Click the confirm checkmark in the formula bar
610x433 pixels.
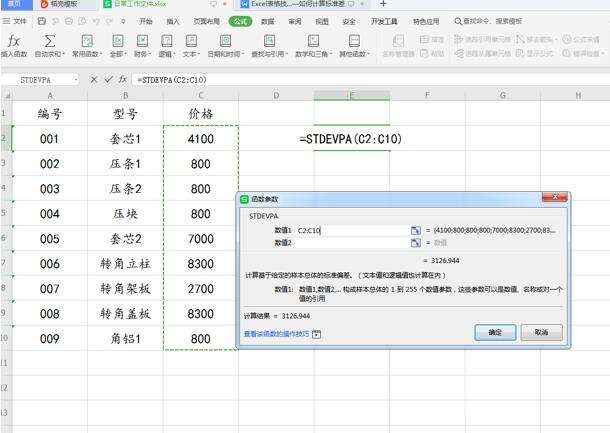[107, 78]
